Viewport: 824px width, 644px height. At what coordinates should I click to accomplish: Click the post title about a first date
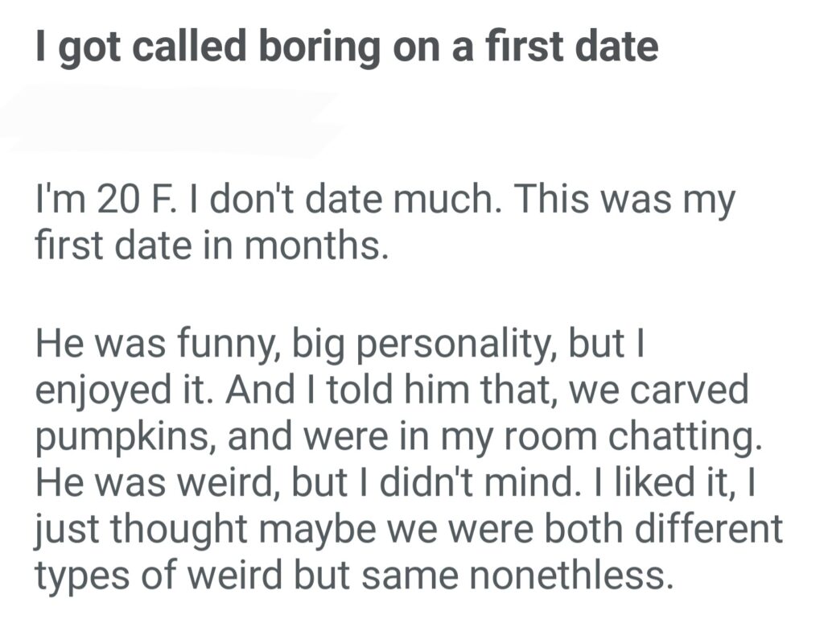[348, 47]
